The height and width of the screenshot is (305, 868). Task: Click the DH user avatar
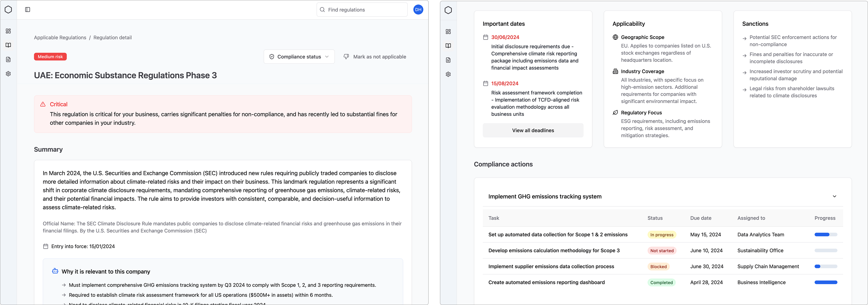pos(418,10)
